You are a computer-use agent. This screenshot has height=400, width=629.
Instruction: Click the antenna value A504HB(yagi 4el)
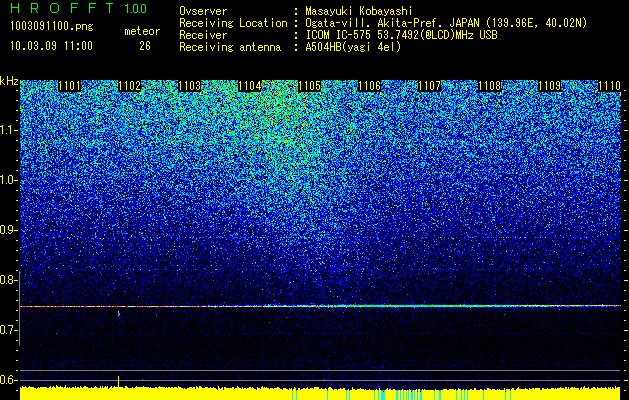[353, 47]
